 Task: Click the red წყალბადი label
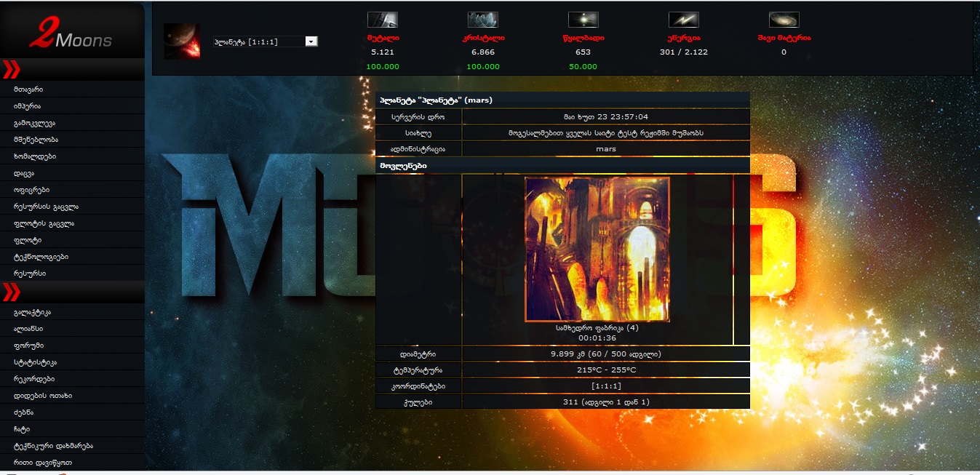(583, 38)
